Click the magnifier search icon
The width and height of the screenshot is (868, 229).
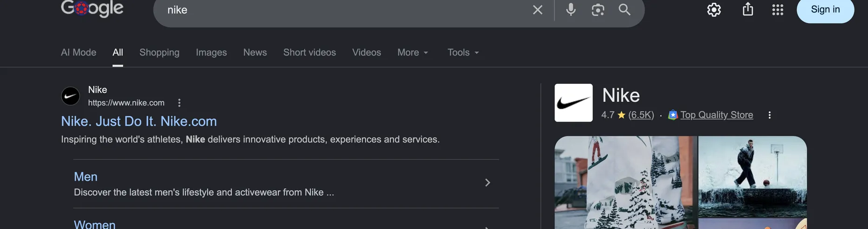(x=624, y=9)
